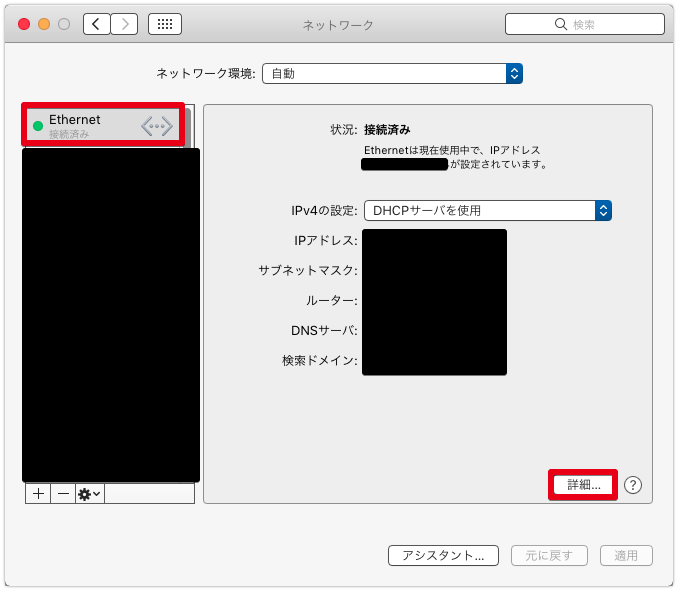
Task: Add a network service with the plus button
Action: tap(38, 494)
